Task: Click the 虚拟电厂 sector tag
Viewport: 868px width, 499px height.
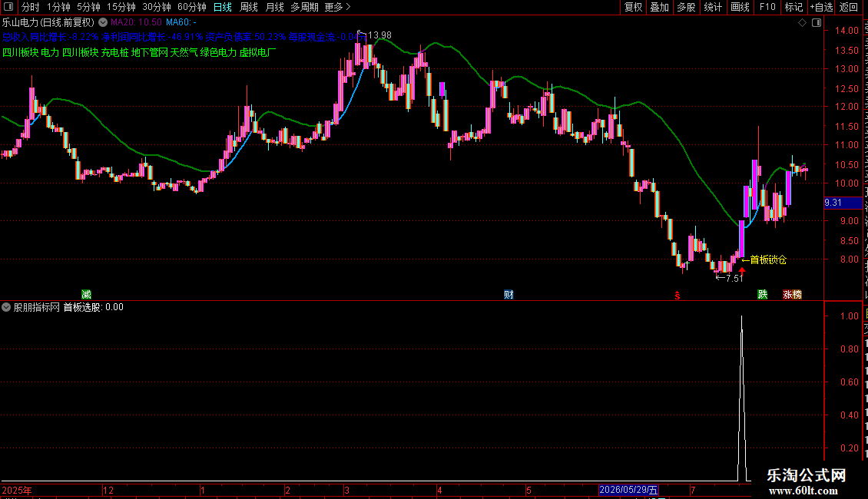Action: [x=257, y=52]
